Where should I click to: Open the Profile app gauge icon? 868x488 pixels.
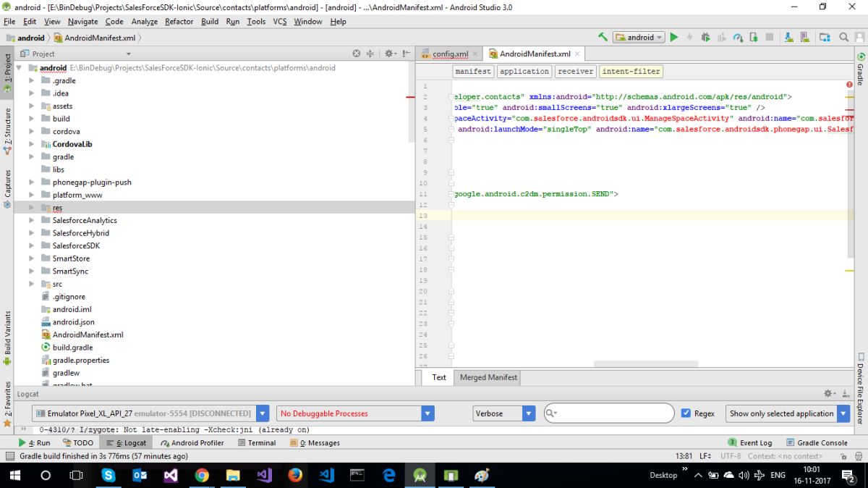[738, 37]
